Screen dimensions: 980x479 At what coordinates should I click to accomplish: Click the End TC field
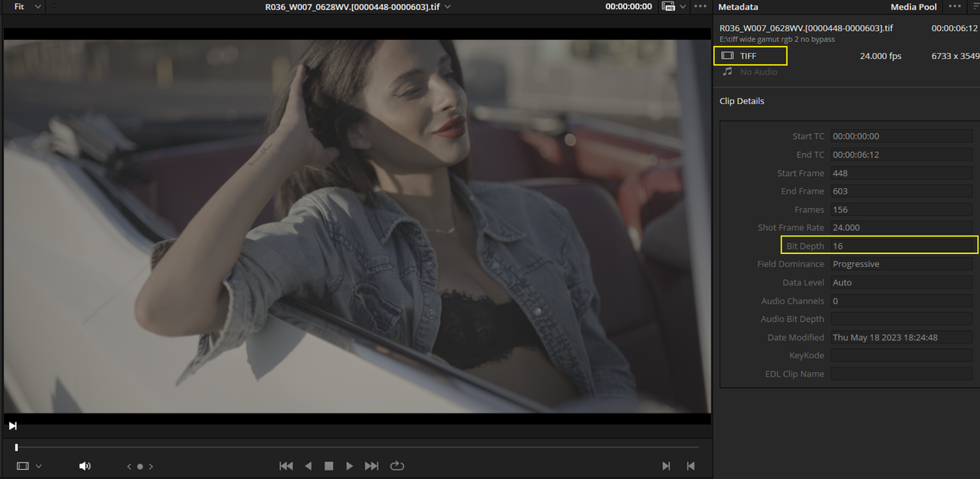click(x=901, y=155)
